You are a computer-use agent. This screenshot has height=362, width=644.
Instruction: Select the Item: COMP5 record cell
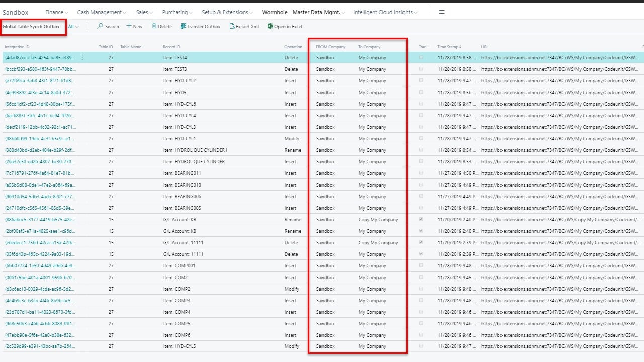click(176, 324)
